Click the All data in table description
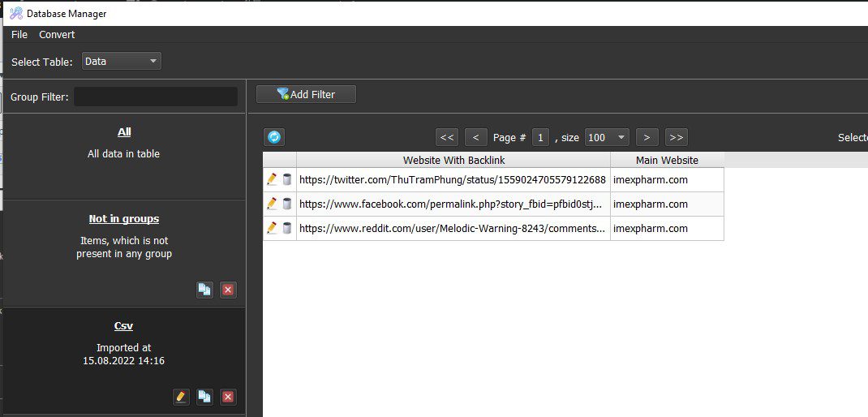 pos(123,154)
